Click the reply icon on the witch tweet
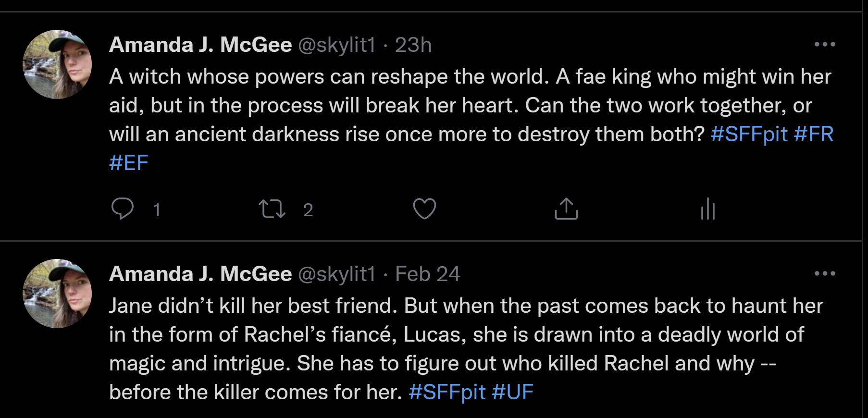This screenshot has height=418, width=868. click(x=123, y=209)
